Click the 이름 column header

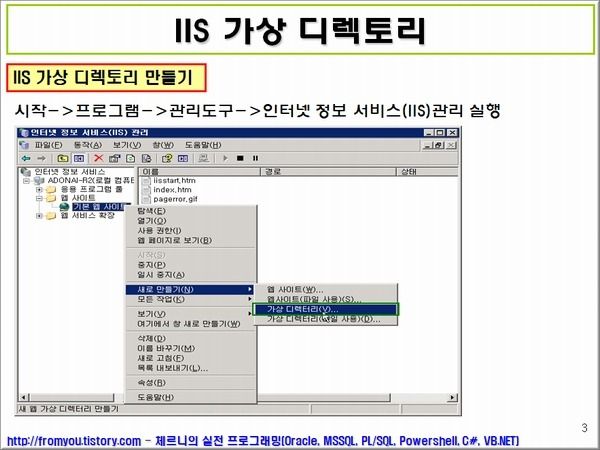(199, 172)
